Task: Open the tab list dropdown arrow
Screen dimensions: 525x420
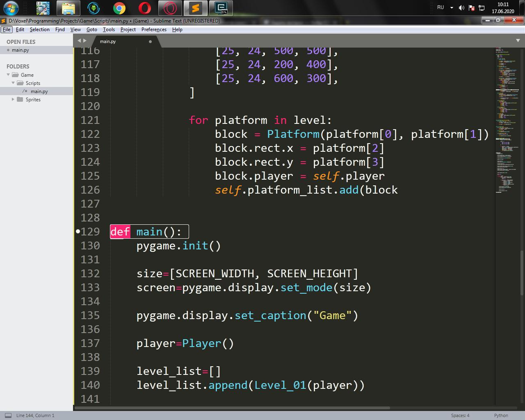Action: [518, 41]
